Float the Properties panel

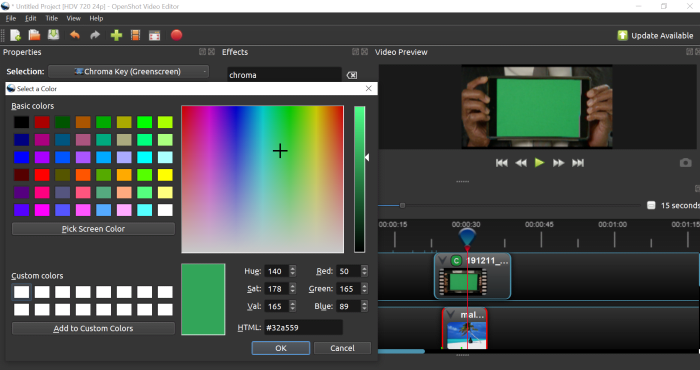coord(202,52)
